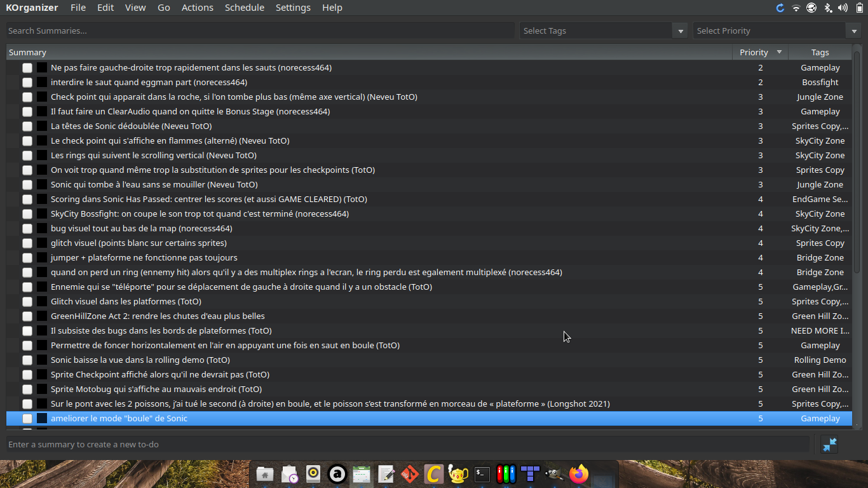Click the Select Tags combo text field
868x488 pixels.
596,30
